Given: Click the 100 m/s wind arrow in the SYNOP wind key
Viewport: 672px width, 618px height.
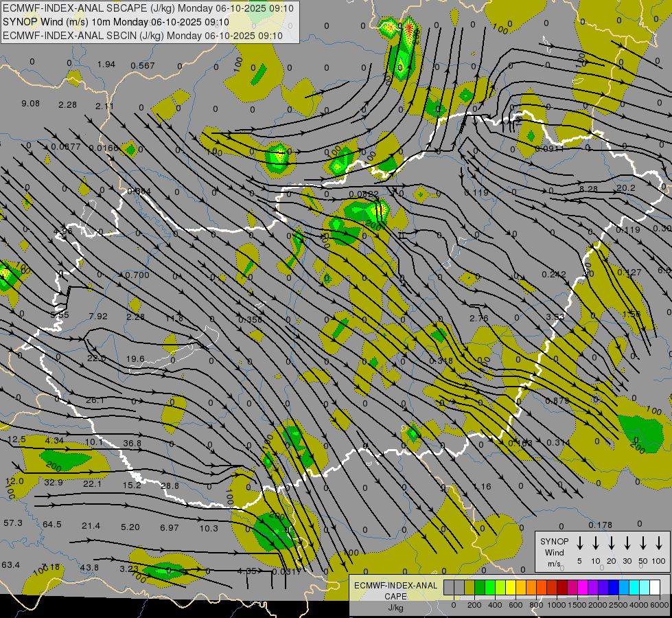Looking at the screenshot, I should point(659,542).
